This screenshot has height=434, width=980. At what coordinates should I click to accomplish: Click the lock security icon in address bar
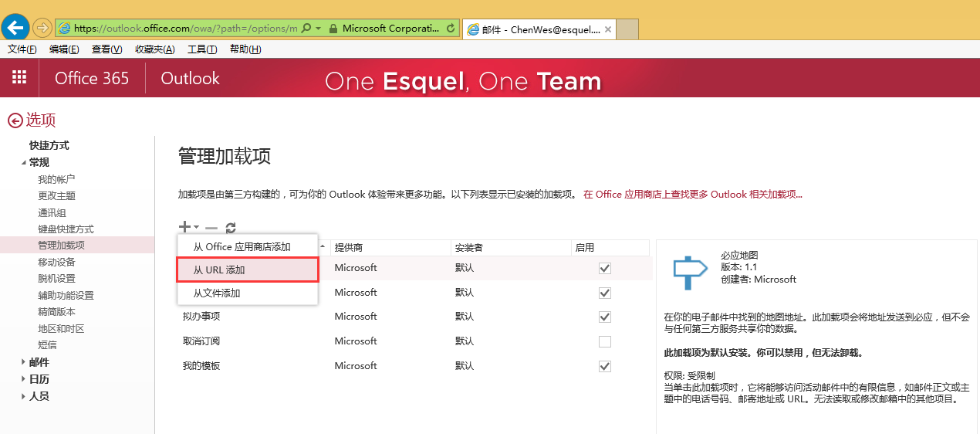coord(333,29)
